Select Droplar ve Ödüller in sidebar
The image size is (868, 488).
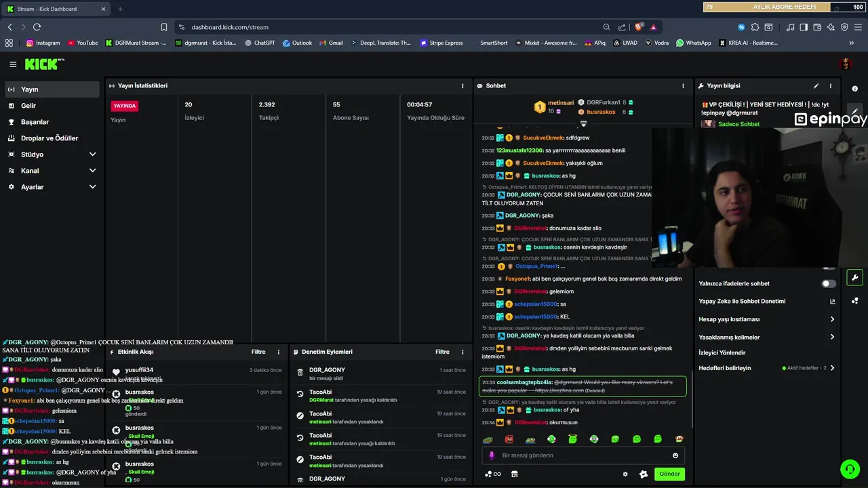[x=52, y=138]
